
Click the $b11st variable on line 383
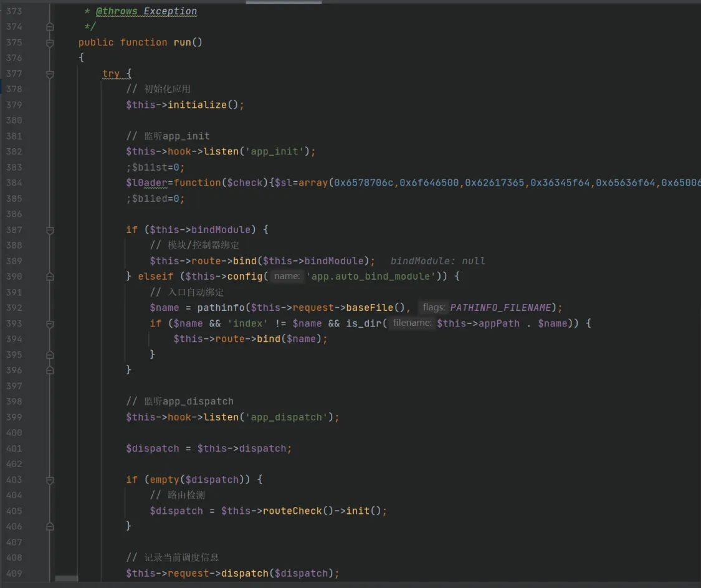pos(150,167)
